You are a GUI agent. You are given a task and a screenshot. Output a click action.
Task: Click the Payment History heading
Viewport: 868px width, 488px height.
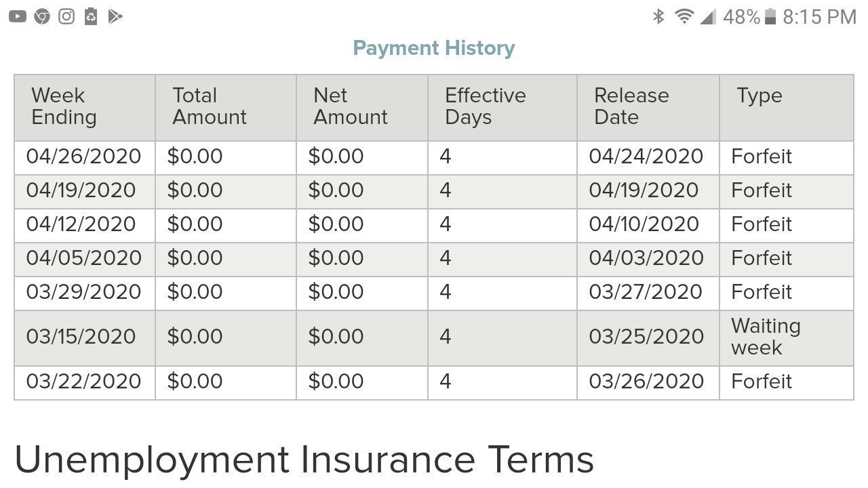pos(434,48)
